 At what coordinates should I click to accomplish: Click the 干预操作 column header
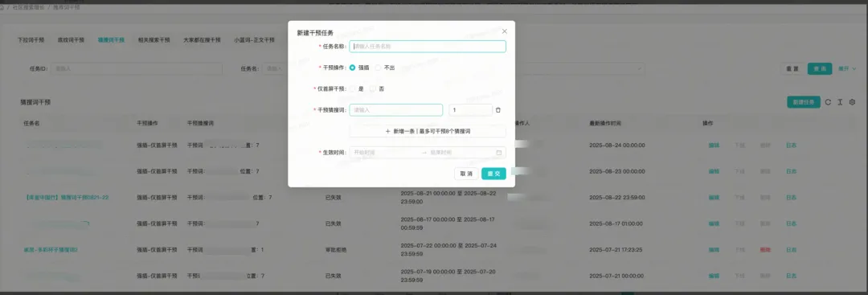point(147,123)
